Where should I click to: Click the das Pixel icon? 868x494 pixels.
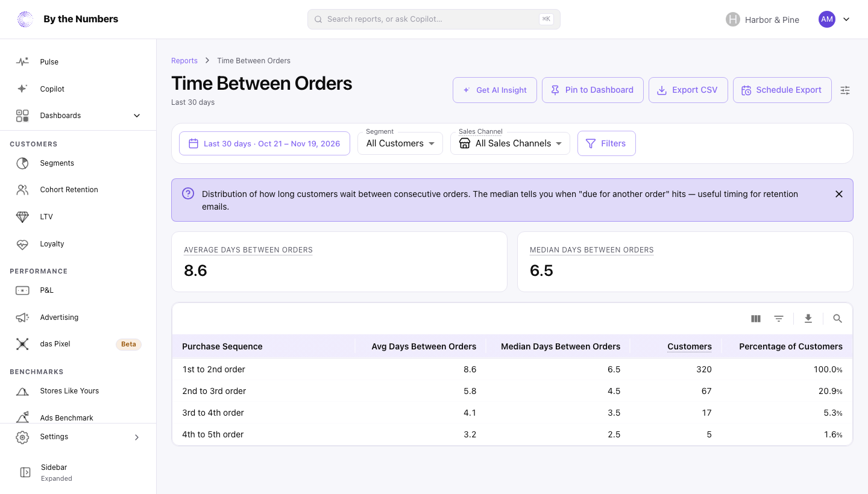tap(22, 344)
